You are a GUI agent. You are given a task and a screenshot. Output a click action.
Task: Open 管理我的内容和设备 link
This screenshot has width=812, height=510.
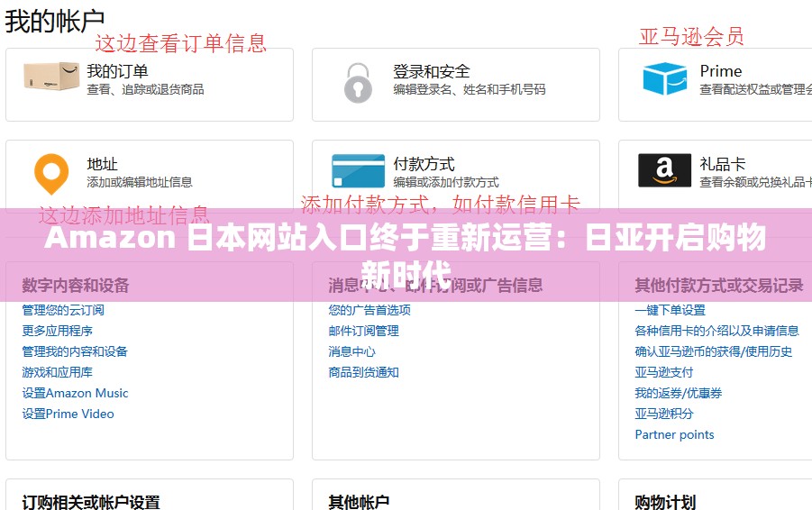click(x=75, y=351)
